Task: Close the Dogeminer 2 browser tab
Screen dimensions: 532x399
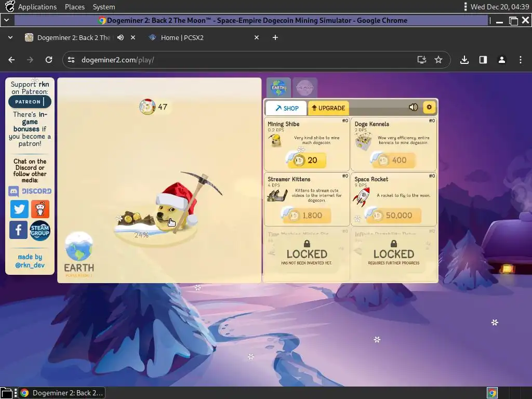Action: pyautogui.click(x=133, y=37)
